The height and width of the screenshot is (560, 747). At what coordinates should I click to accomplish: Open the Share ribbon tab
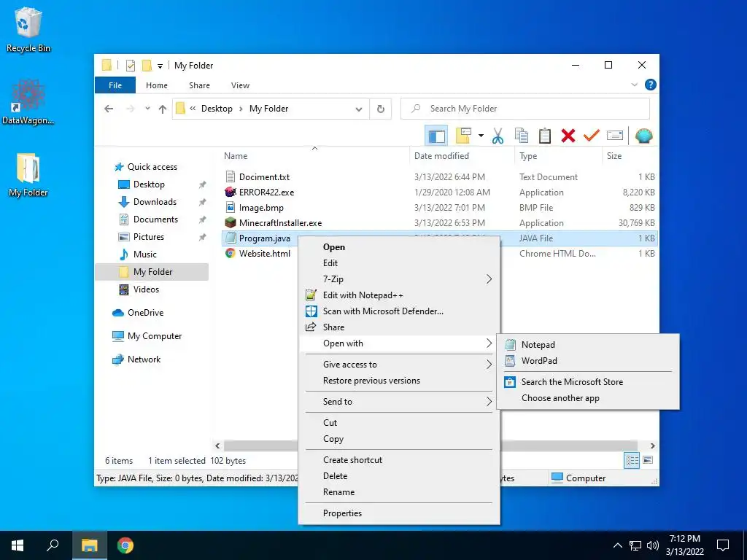[199, 85]
